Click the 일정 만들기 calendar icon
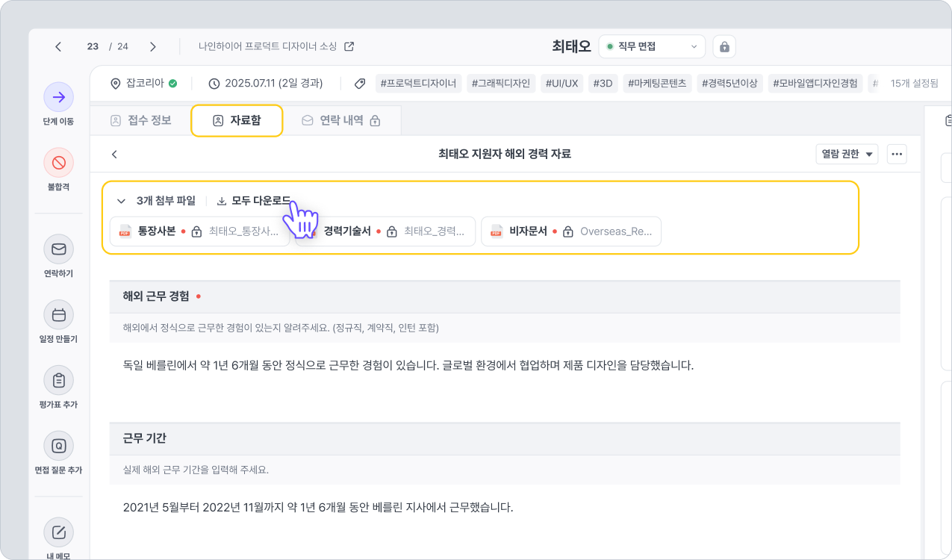This screenshot has height=560, width=952. pos(58,315)
